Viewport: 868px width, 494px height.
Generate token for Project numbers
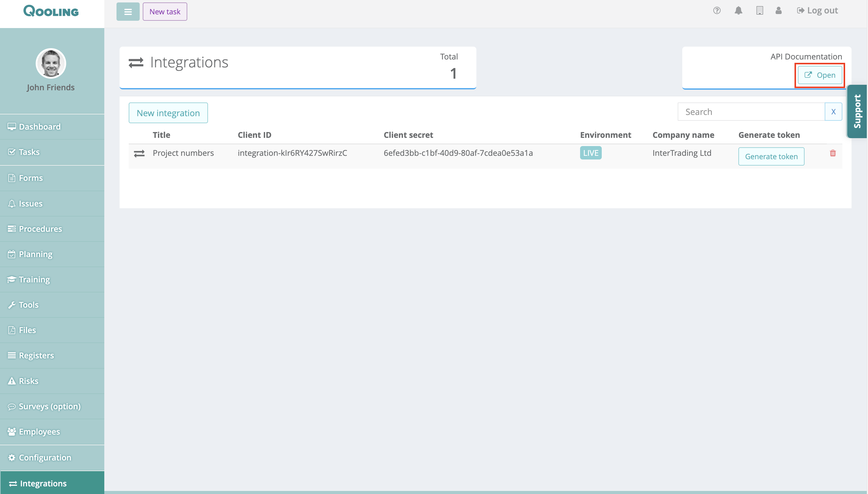[771, 156]
